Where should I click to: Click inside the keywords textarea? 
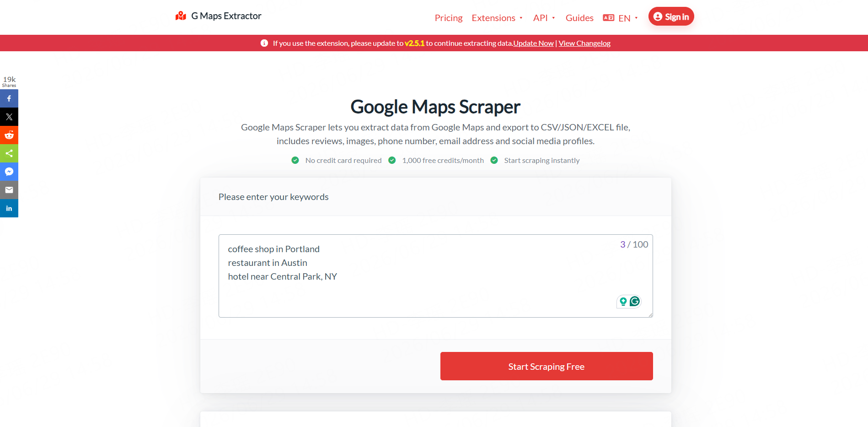coord(435,276)
